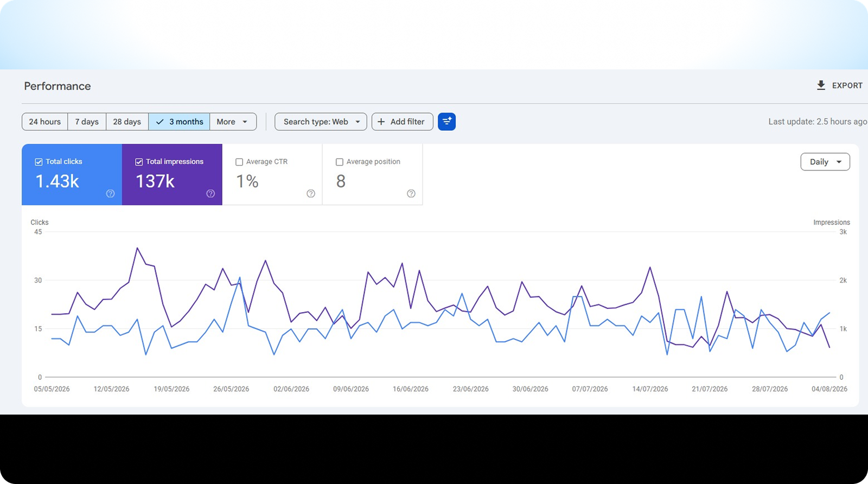Open the sparkle filter icon button

[x=446, y=122]
